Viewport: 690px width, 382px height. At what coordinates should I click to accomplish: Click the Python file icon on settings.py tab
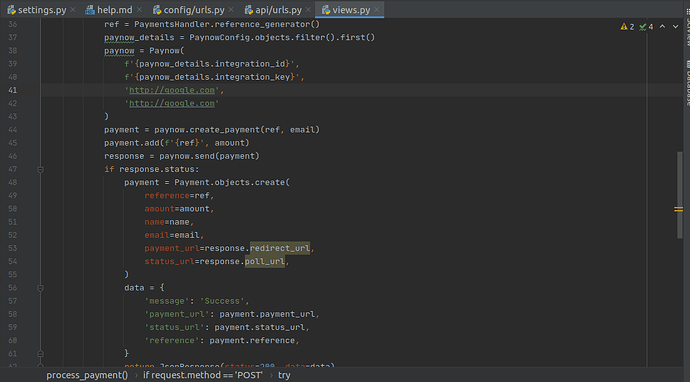point(11,10)
